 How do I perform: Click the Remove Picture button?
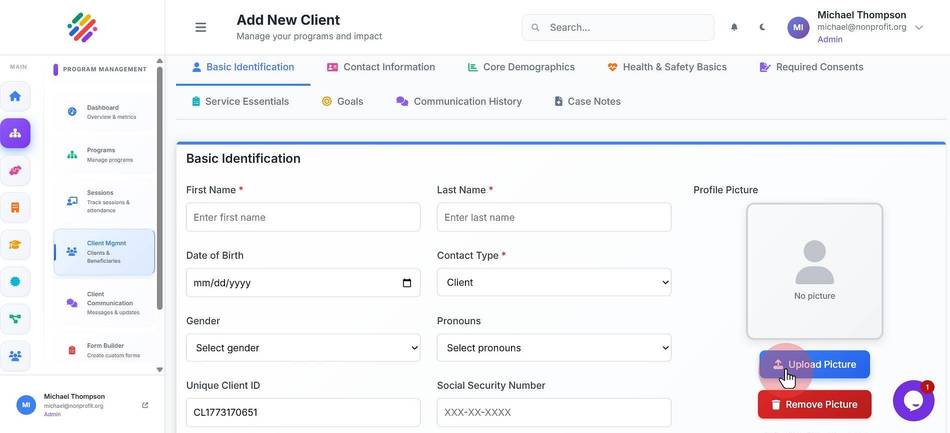coord(814,405)
